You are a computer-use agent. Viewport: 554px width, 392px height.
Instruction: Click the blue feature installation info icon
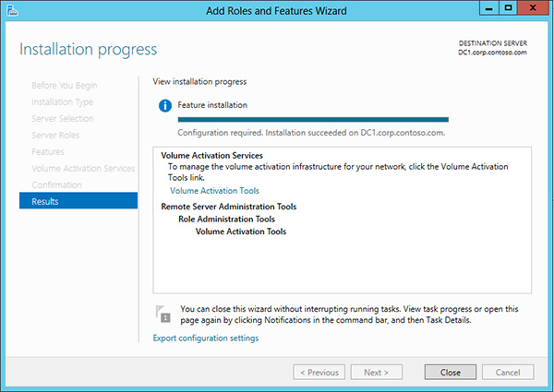coord(166,105)
